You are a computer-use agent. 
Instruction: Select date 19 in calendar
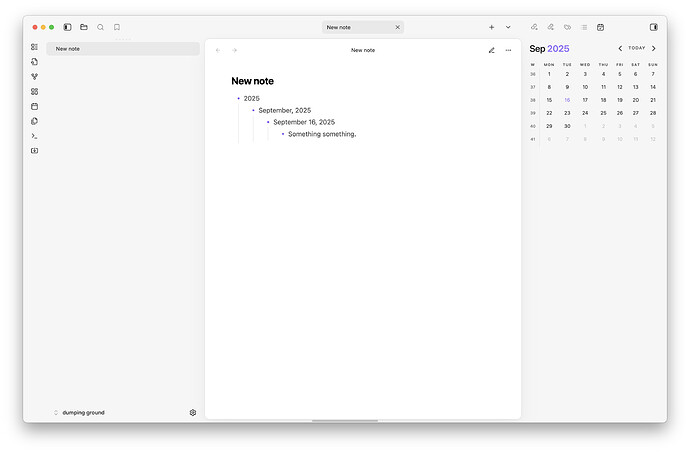coord(620,100)
